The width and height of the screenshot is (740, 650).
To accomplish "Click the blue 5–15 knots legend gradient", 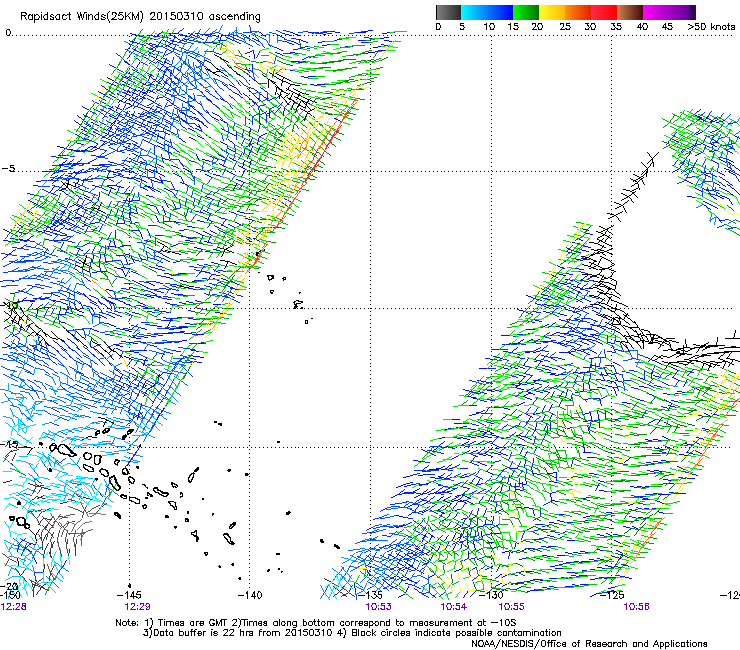I will pyautogui.click(x=487, y=12).
